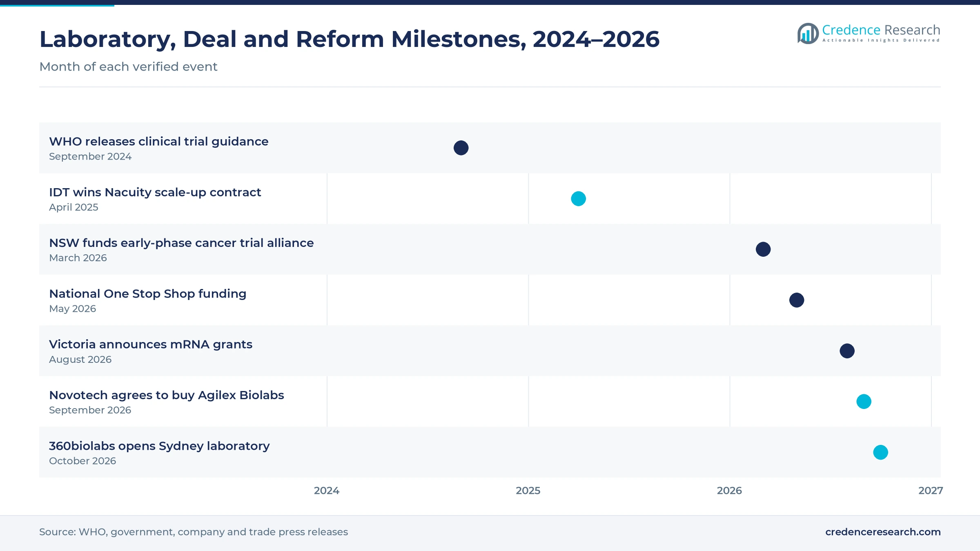Click the 2024 axis label
980x551 pixels.
click(x=327, y=491)
